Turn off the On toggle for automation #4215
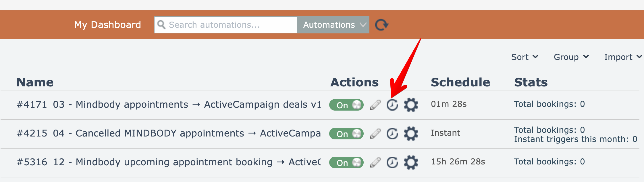 [346, 134]
